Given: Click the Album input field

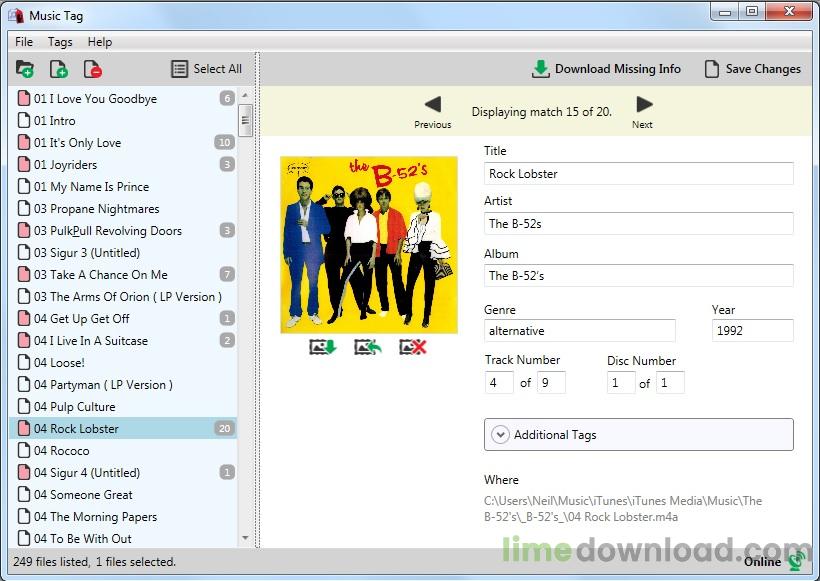Looking at the screenshot, I should (x=639, y=276).
